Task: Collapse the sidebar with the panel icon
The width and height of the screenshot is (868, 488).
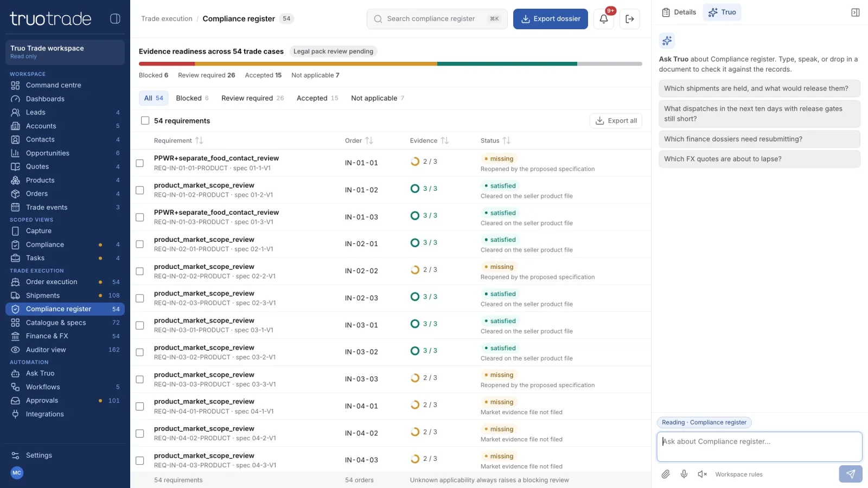Action: pyautogui.click(x=115, y=18)
